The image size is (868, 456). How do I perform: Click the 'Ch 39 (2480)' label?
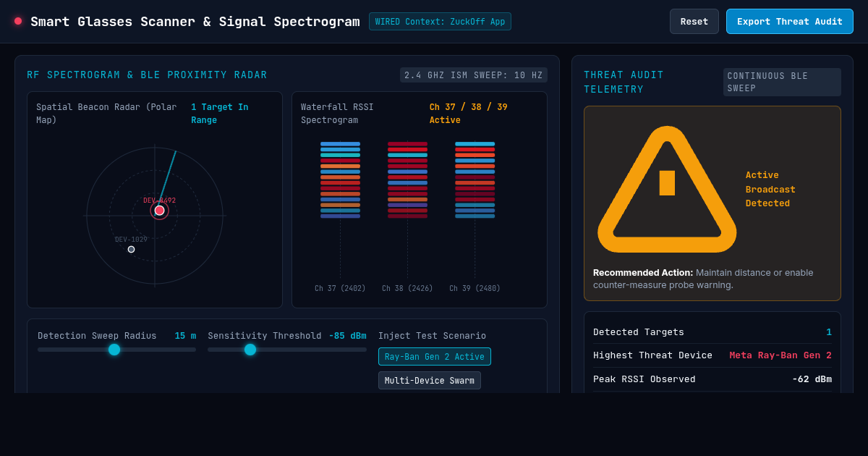pyautogui.click(x=475, y=288)
